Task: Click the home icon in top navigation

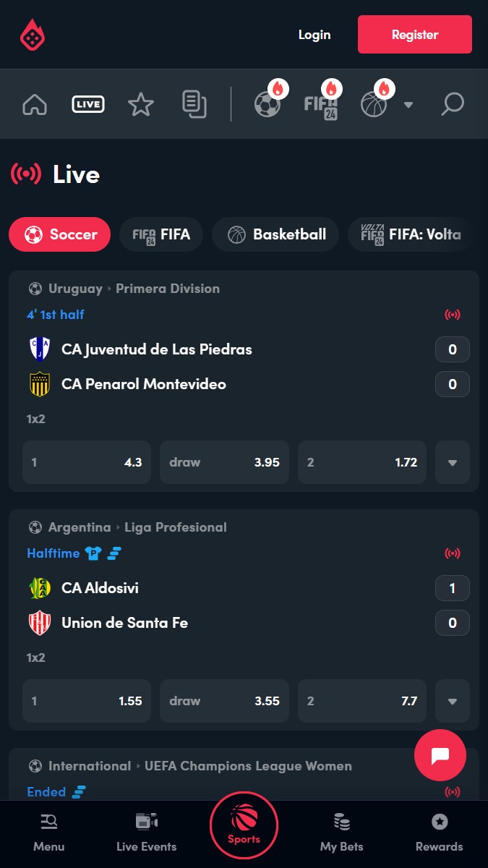Action: coord(35,105)
